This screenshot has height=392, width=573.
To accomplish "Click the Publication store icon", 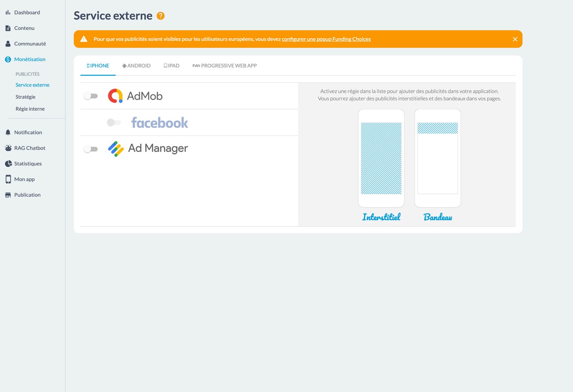I will tap(8, 195).
